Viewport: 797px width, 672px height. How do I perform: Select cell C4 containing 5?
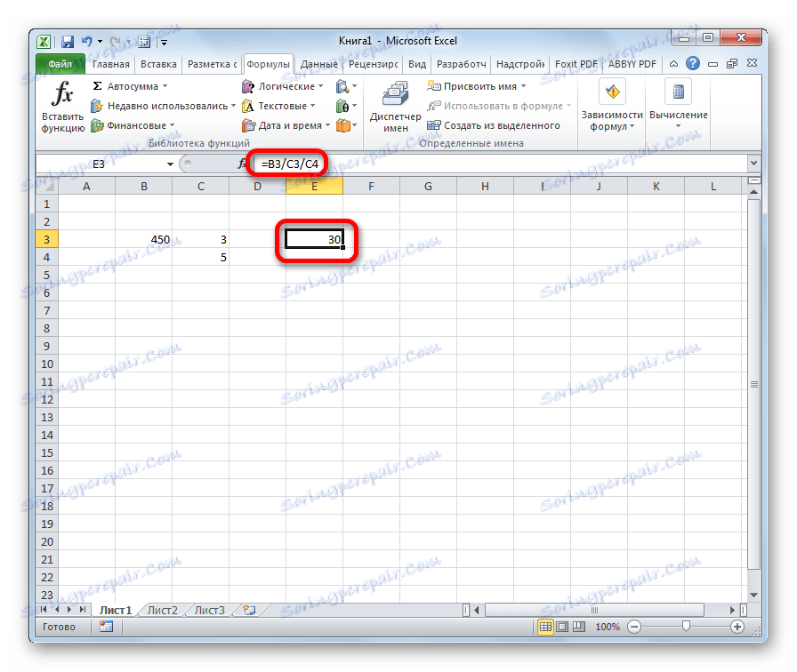coord(201,257)
